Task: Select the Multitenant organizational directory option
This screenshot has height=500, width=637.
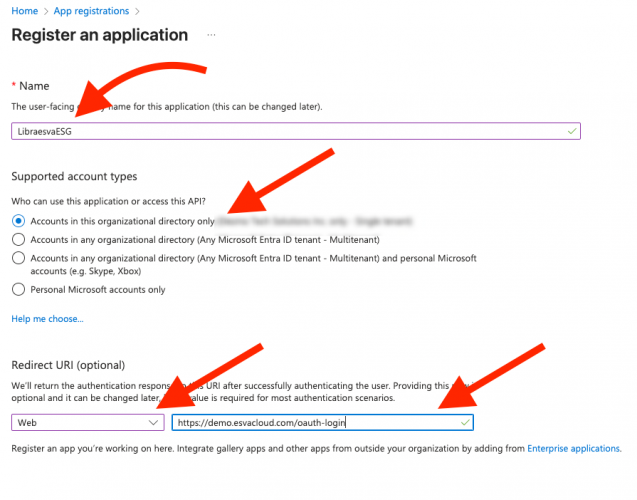Action: (18, 240)
